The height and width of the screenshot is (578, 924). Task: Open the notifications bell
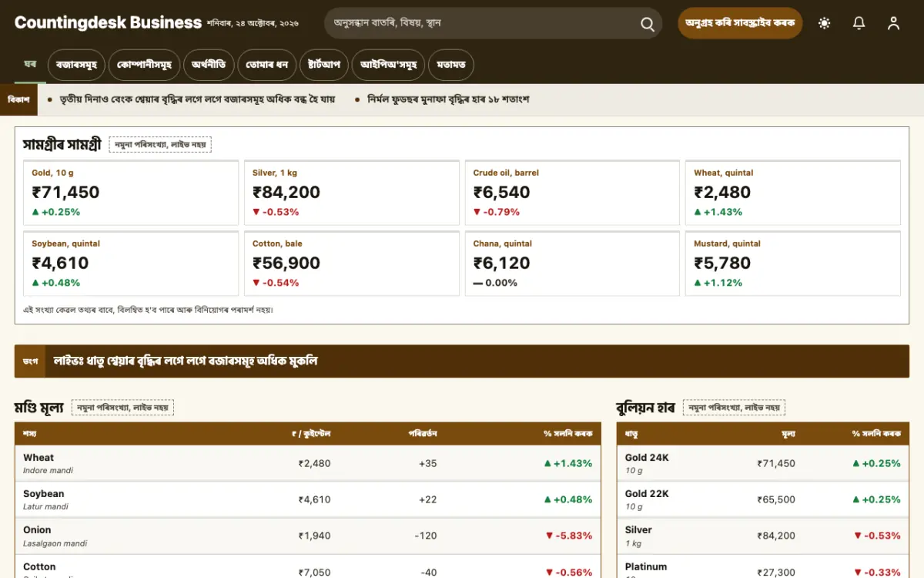click(859, 23)
